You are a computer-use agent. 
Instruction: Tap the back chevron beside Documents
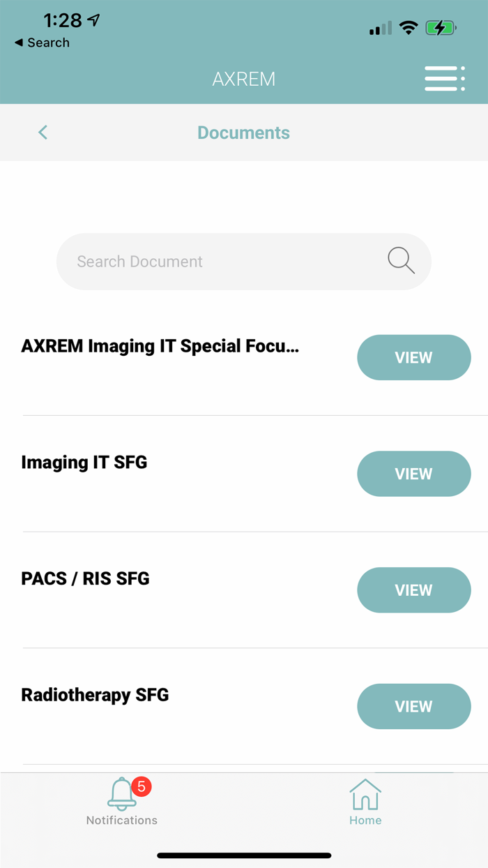[43, 133]
